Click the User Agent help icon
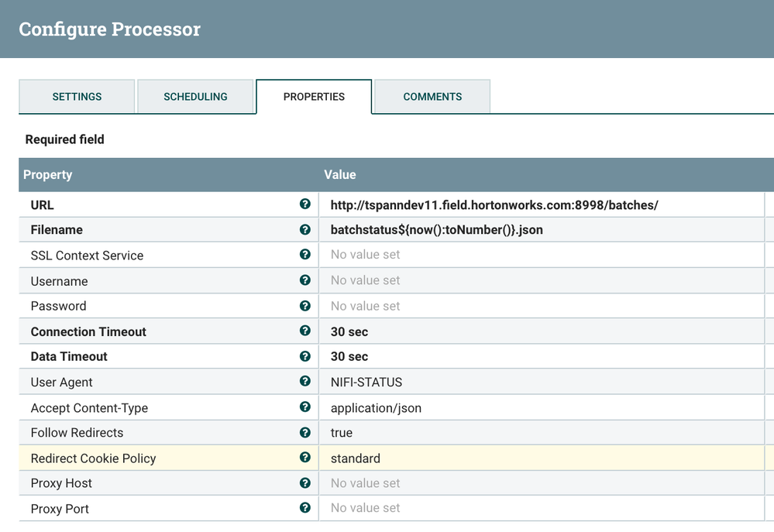 pos(305,382)
